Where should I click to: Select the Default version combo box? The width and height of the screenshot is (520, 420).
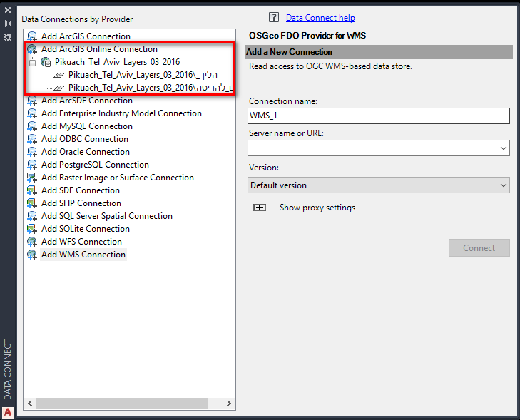pos(378,185)
